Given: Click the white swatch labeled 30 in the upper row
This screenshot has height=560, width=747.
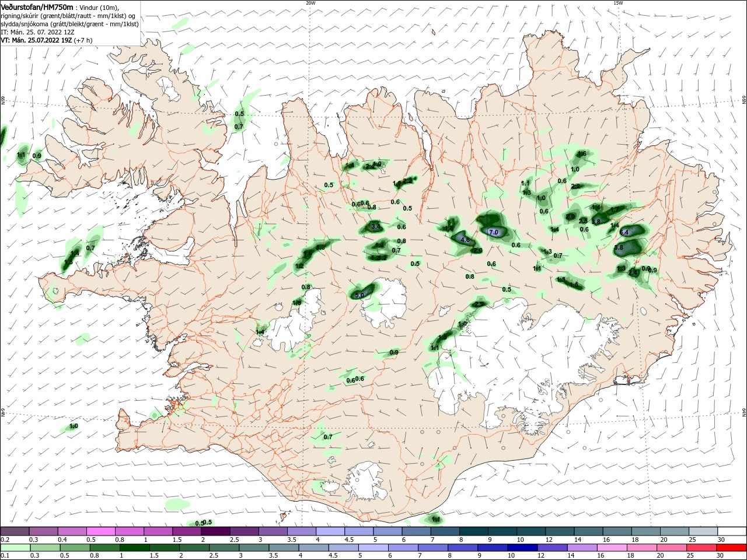Looking at the screenshot, I should 732,531.
